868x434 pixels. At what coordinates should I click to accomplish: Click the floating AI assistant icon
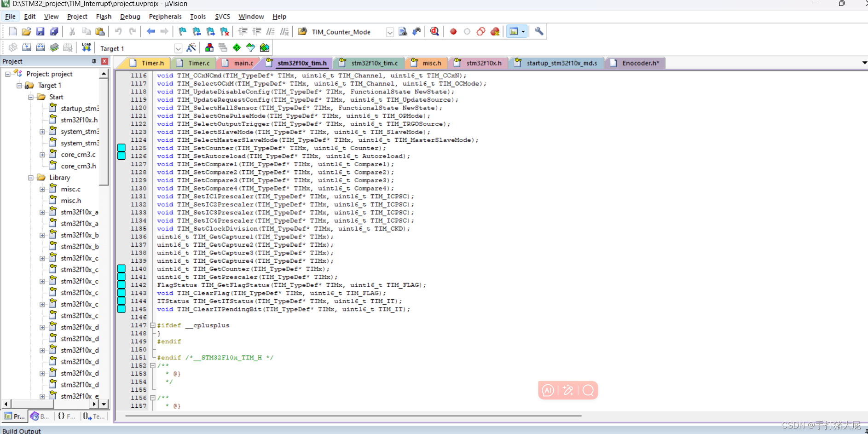548,390
